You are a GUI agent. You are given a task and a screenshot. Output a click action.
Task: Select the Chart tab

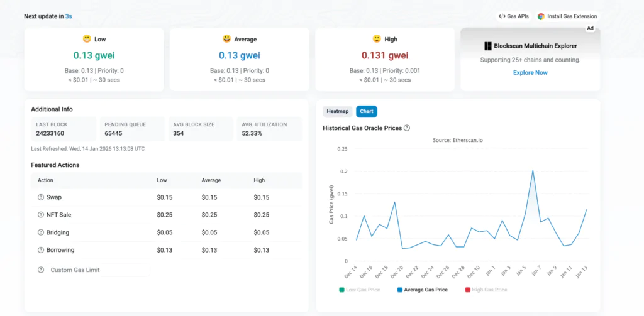pyautogui.click(x=367, y=111)
